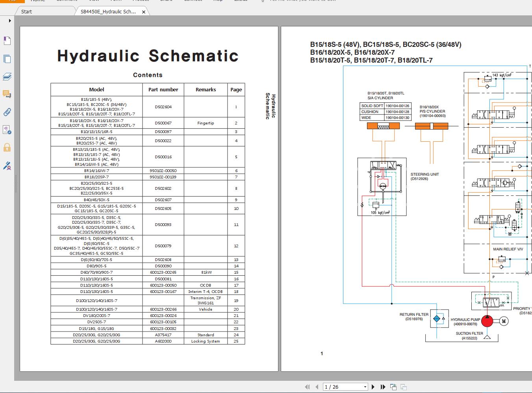The width and height of the screenshot is (532, 393).
Task: Click the return filter diamond symbol
Action: (437, 319)
